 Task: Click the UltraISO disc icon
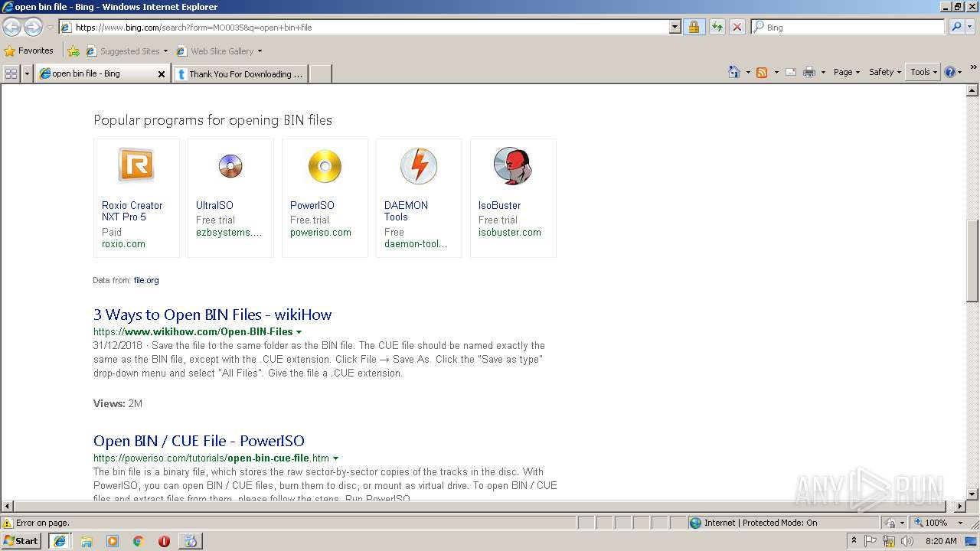point(230,165)
